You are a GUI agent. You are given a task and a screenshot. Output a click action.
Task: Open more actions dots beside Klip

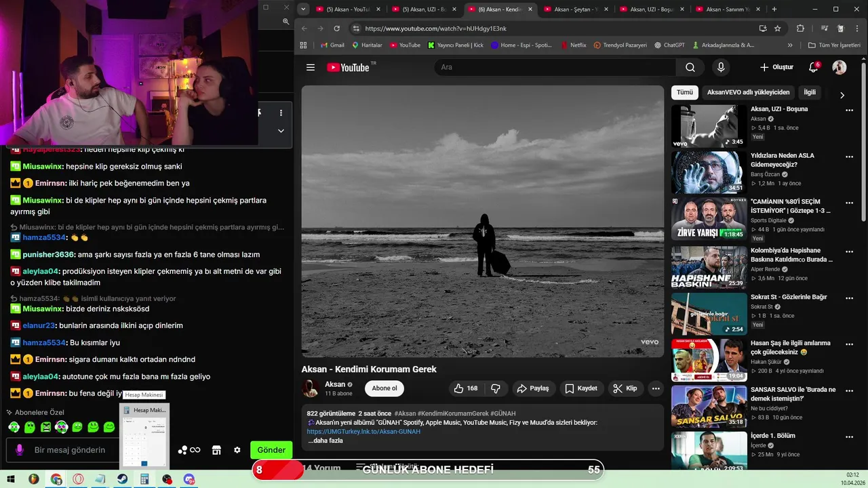click(656, 388)
